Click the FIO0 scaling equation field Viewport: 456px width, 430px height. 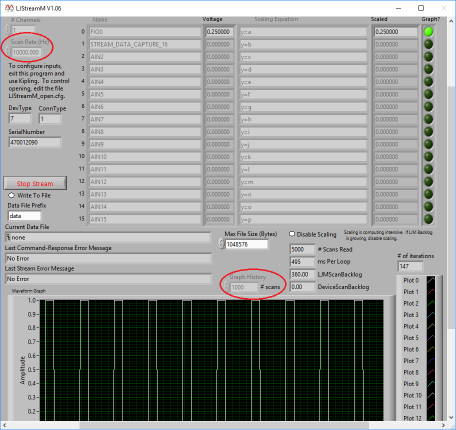(303, 32)
